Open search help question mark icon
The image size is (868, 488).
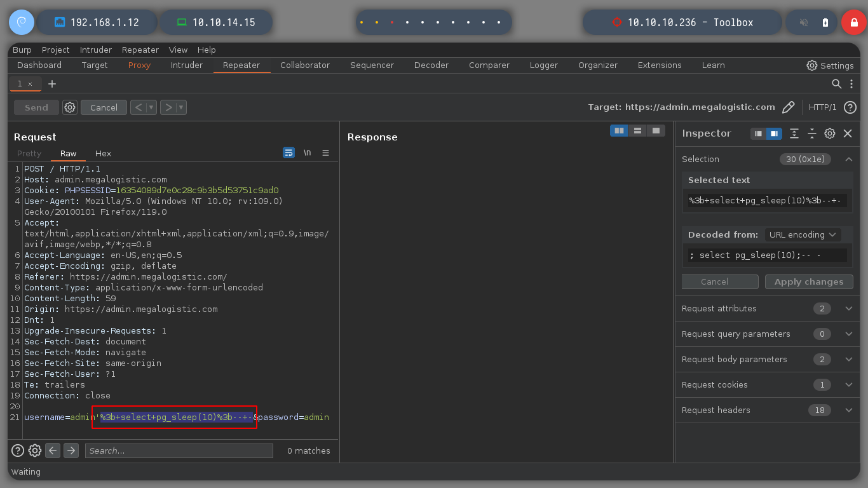pyautogui.click(x=18, y=451)
